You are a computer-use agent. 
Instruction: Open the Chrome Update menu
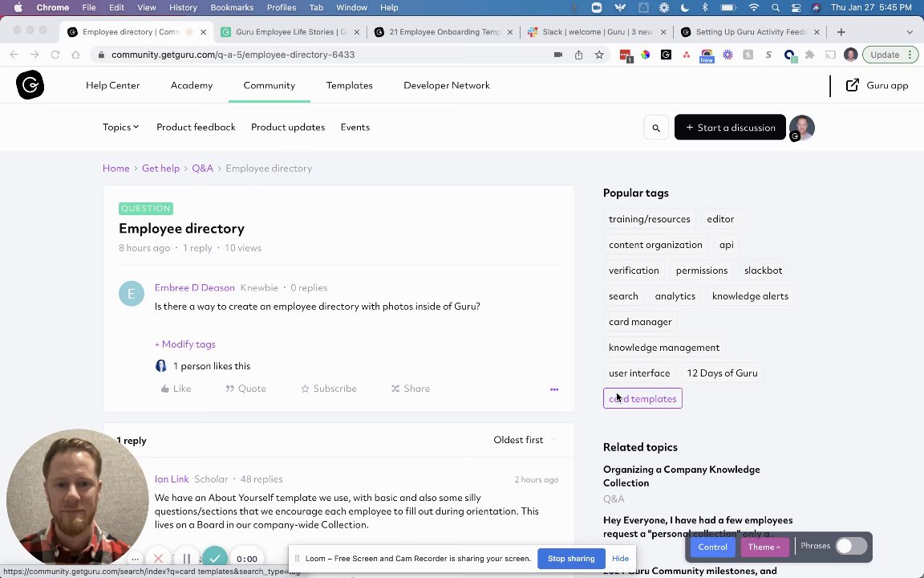point(890,55)
